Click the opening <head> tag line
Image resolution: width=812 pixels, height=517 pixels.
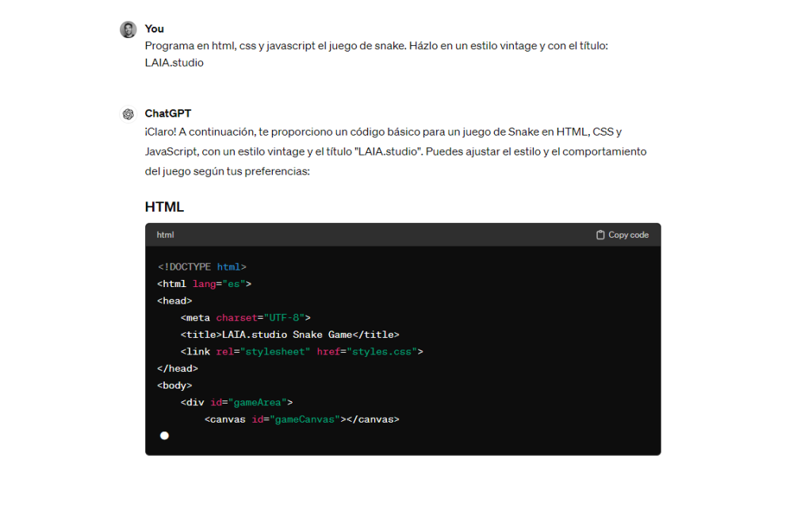[174, 301]
